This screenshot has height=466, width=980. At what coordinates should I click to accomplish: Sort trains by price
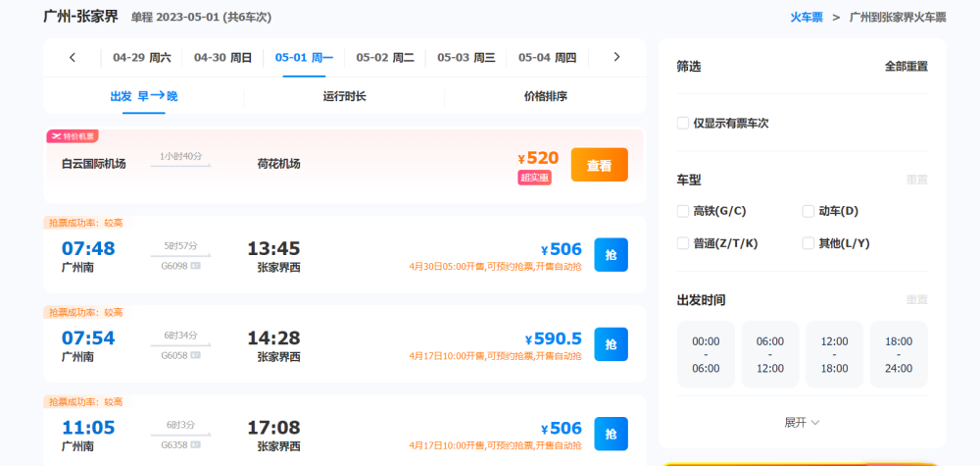click(x=545, y=96)
